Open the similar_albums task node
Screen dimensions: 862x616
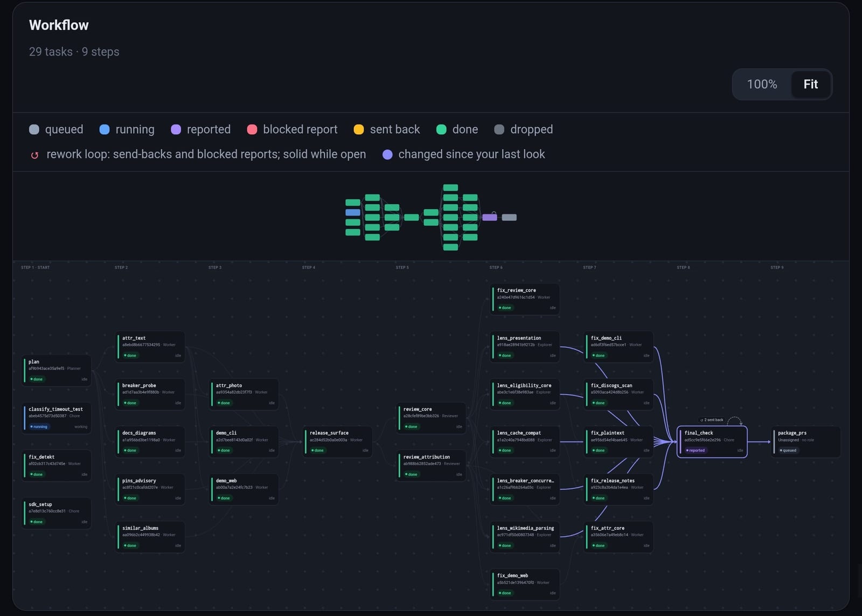coord(150,537)
